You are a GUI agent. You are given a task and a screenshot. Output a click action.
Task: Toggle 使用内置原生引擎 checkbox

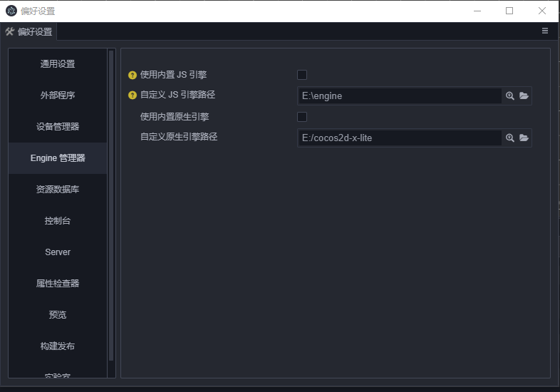pos(302,117)
